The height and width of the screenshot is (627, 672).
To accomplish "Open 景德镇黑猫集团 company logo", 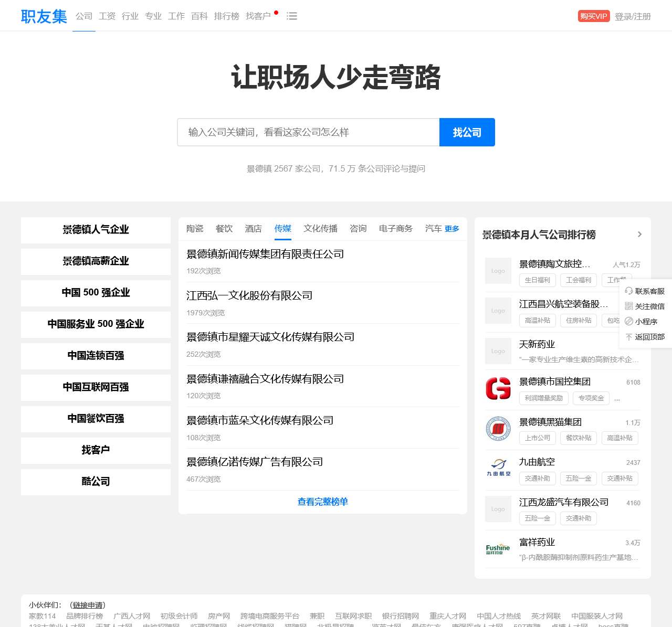I will point(498,429).
